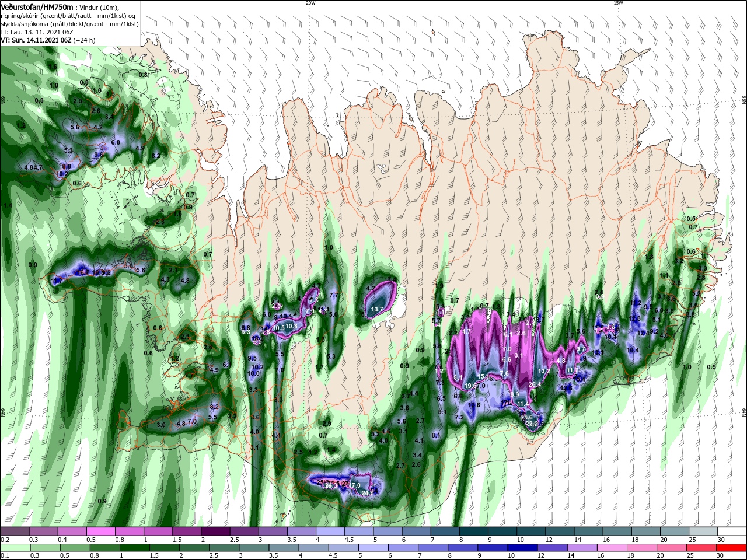Screen dimensions: 747x560
Task: Click pale lavender swatch between 4 and 4.5 in upper legend
Action: [x=330, y=531]
